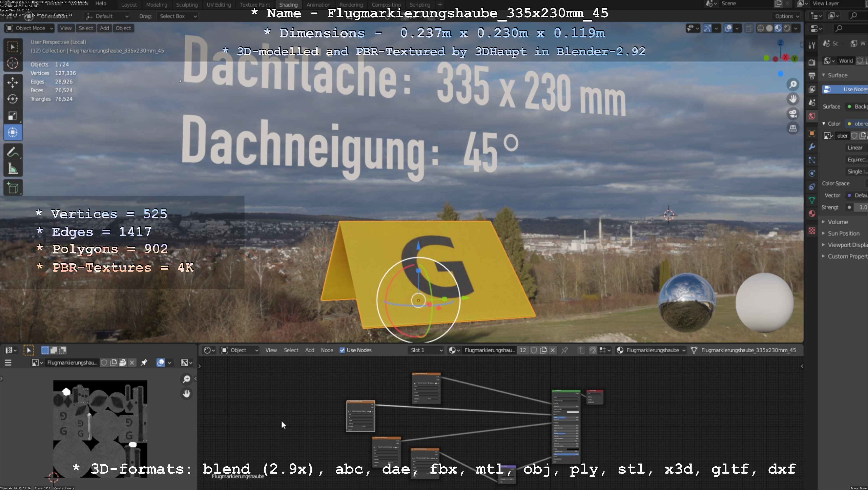Switch to Rendered viewport shading

[787, 28]
